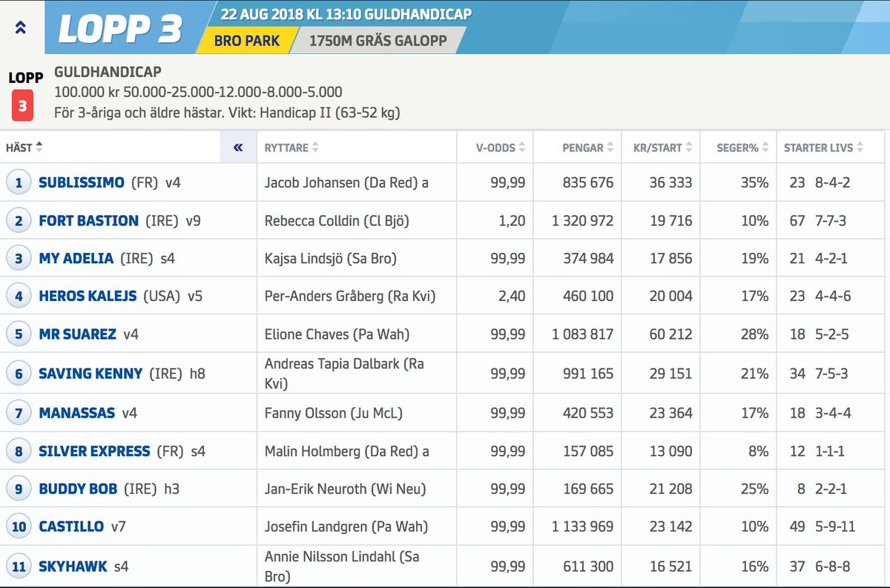The height and width of the screenshot is (588, 890).
Task: Click the BRO PARK track tab
Action: [247, 41]
